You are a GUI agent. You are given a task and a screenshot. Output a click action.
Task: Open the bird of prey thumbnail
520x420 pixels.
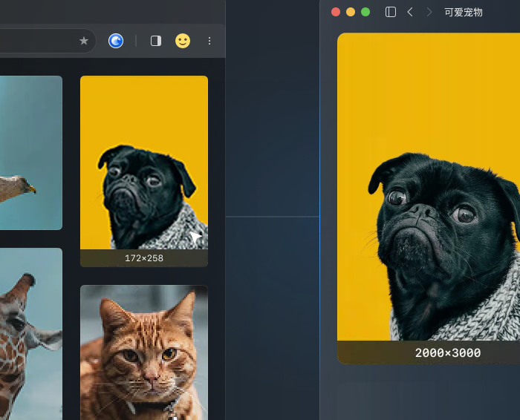tap(31, 153)
